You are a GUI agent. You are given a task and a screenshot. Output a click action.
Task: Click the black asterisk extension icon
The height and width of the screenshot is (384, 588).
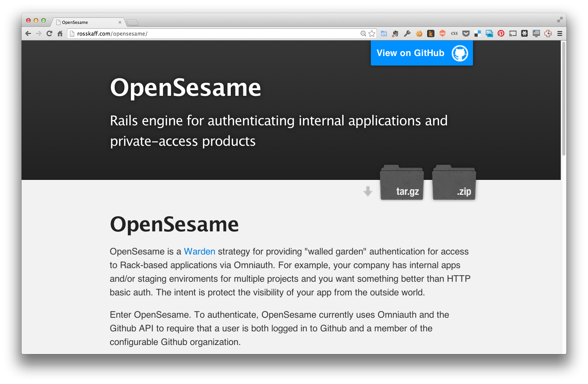pyautogui.click(x=524, y=34)
